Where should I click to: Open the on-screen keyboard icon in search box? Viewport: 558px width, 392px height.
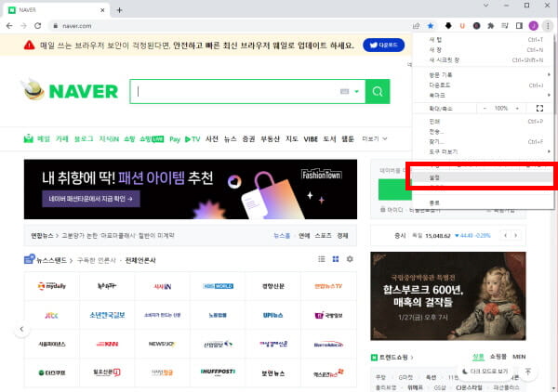click(344, 92)
